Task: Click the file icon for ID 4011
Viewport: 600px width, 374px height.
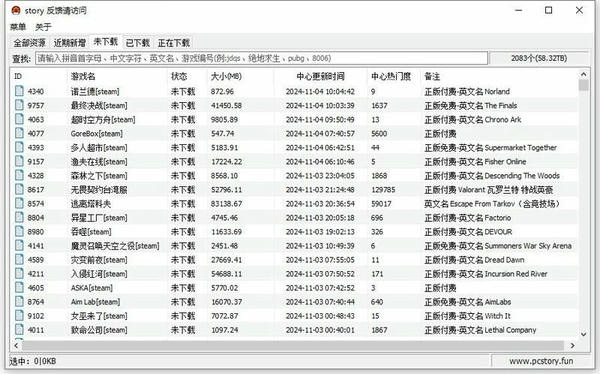Action: pos(19,330)
